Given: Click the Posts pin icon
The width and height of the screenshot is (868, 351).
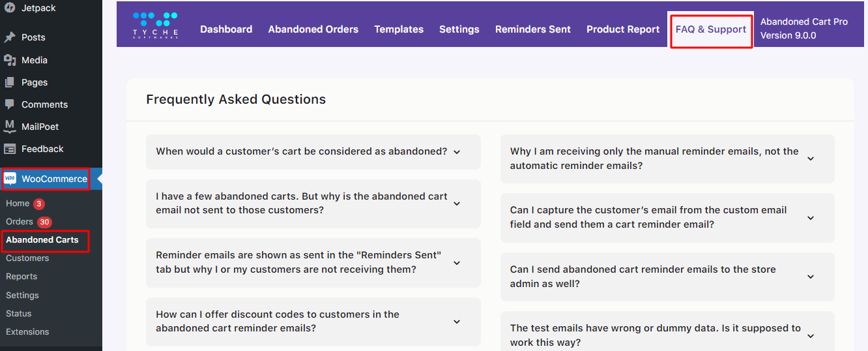Looking at the screenshot, I should pos(10,37).
